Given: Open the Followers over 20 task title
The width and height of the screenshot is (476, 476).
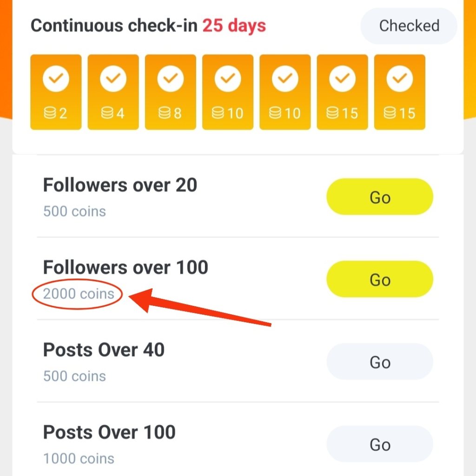Looking at the screenshot, I should click(120, 185).
